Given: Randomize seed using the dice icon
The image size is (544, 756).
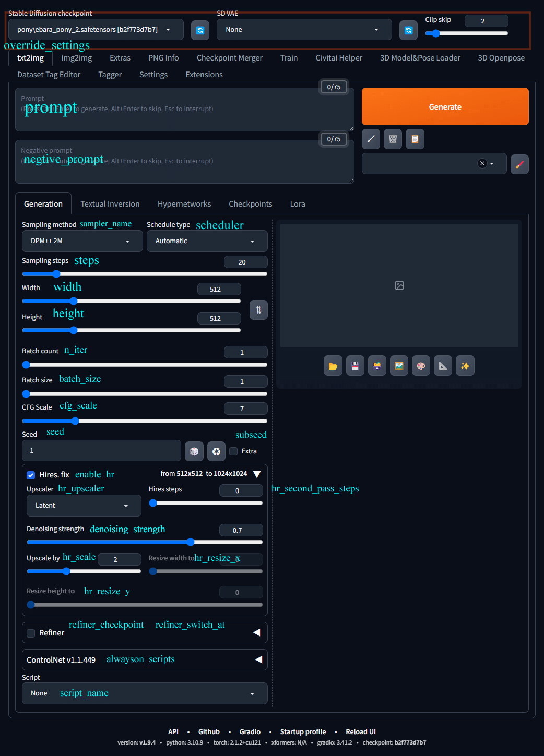Looking at the screenshot, I should (x=194, y=451).
